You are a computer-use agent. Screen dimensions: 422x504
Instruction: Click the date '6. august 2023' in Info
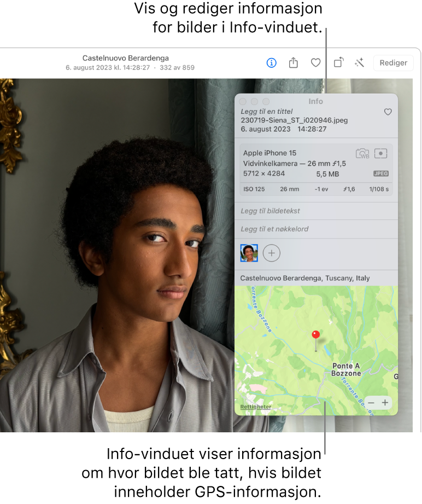[266, 129]
